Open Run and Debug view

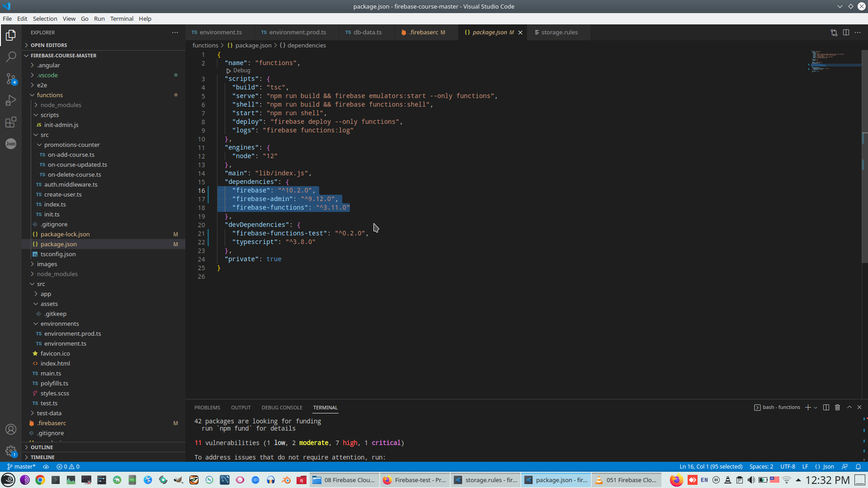click(x=11, y=100)
